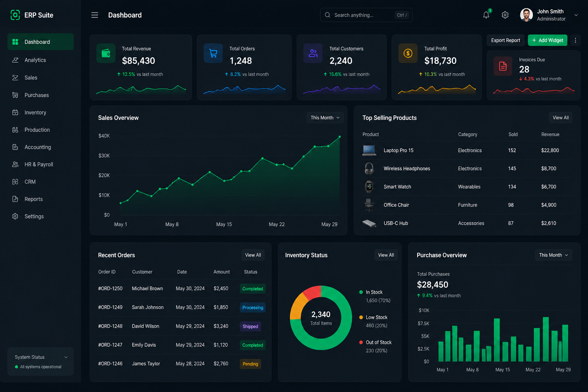
Task: Click the Settings gear icon in sidebar
Action: click(15, 216)
